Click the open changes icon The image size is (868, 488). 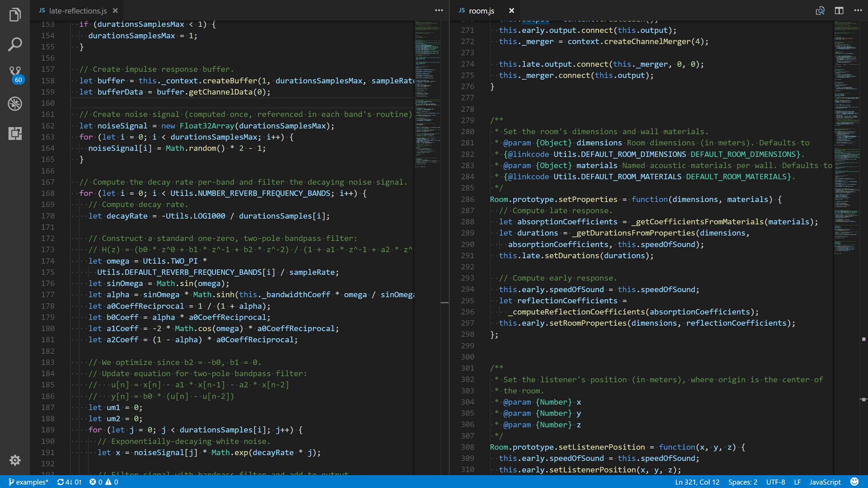[x=820, y=11]
